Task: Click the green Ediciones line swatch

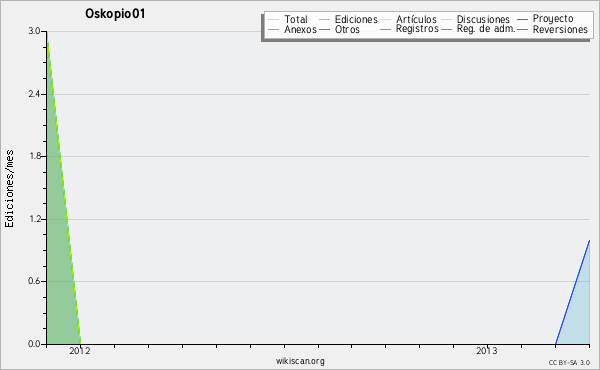Action: pos(324,20)
